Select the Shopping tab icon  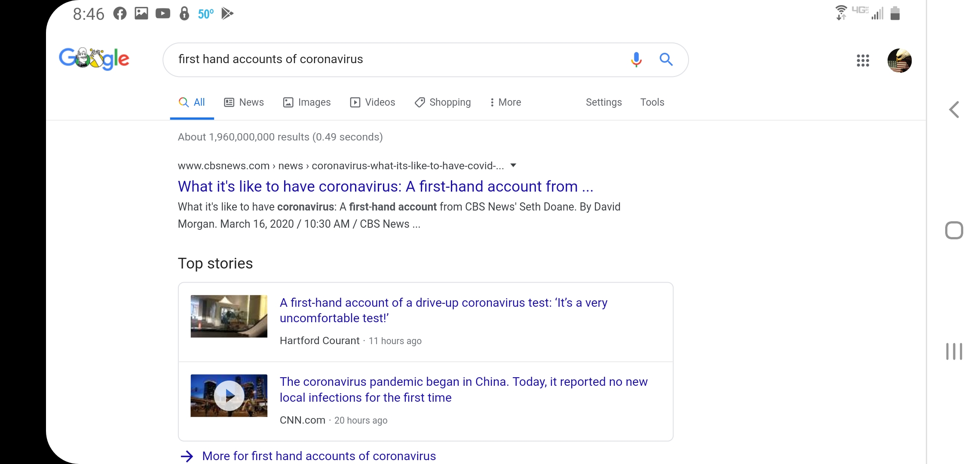click(420, 102)
